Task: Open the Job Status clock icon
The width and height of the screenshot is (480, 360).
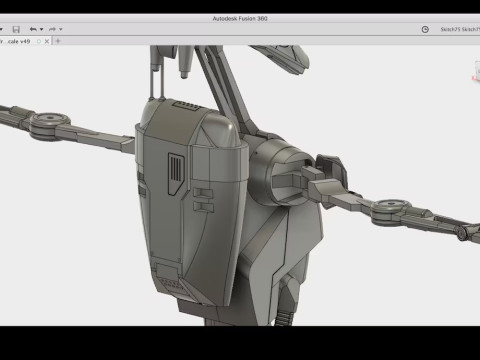Action: 425,29
